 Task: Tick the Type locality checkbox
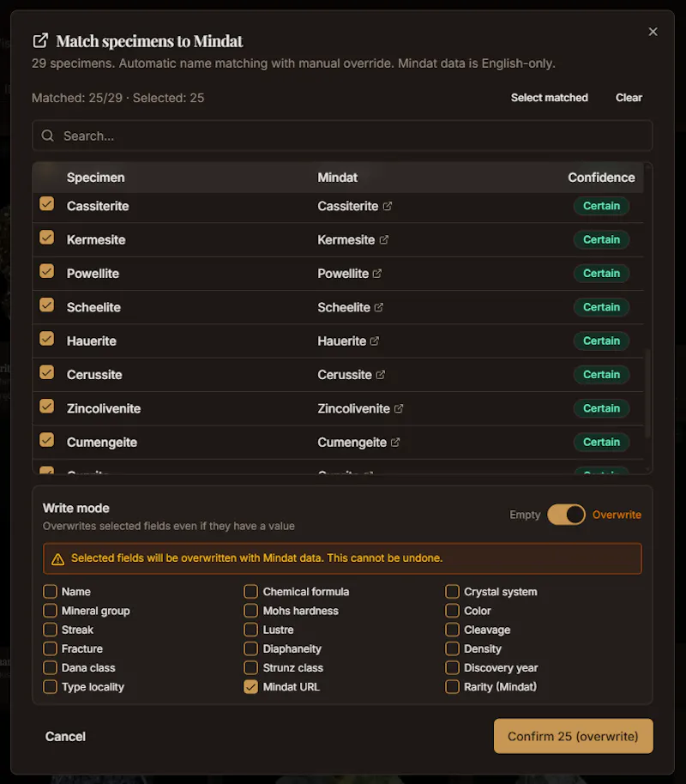pyautogui.click(x=50, y=687)
